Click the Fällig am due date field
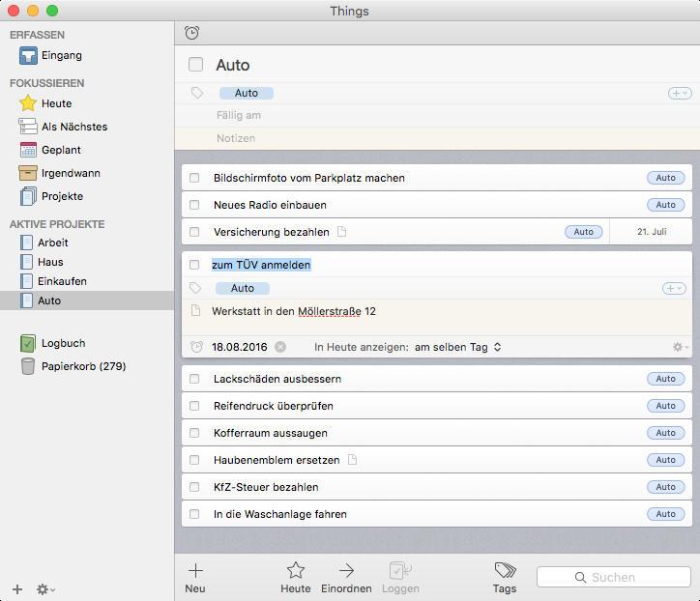 pyautogui.click(x=239, y=116)
